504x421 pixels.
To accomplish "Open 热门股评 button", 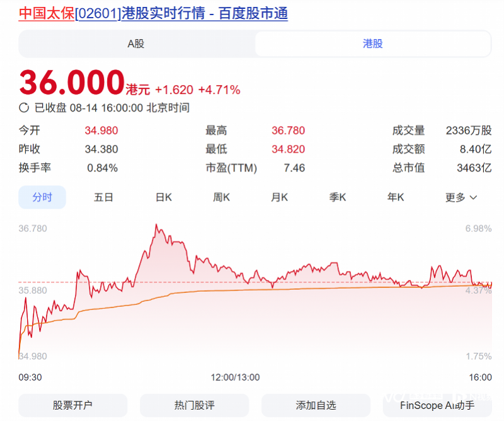I will [194, 405].
